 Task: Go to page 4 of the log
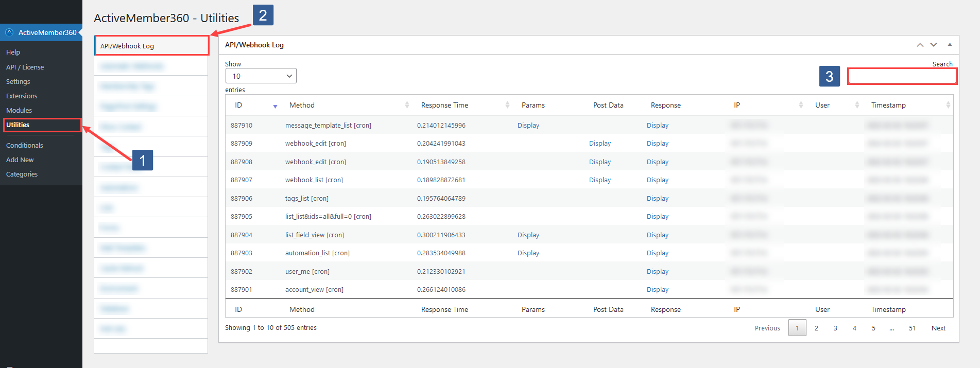(x=854, y=328)
